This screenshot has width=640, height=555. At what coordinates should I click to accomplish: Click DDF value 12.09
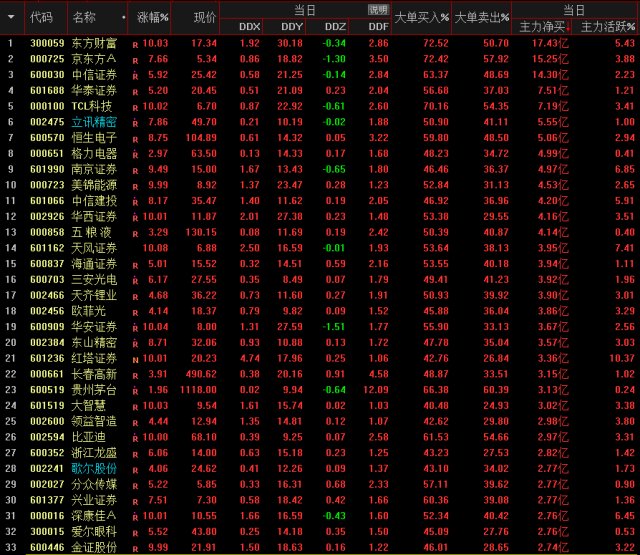click(376, 390)
